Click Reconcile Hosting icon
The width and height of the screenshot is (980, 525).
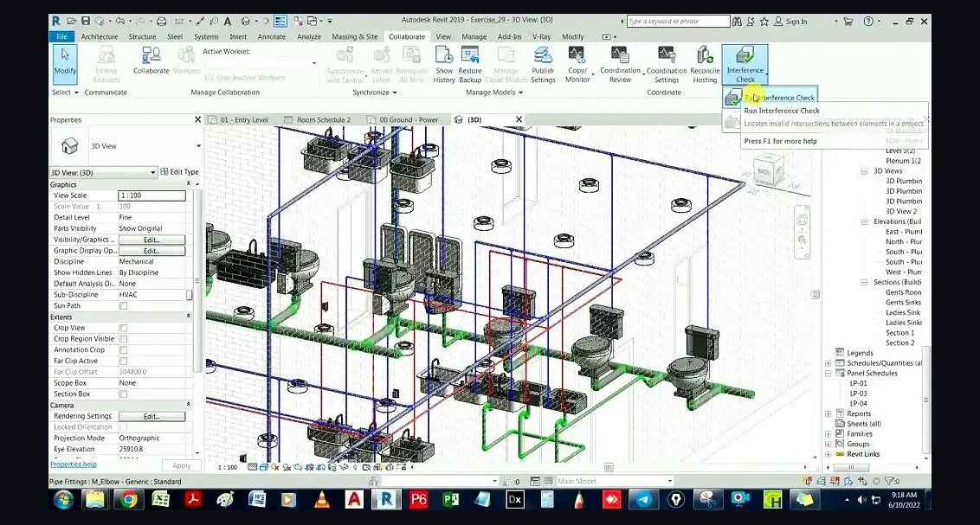[x=705, y=64]
